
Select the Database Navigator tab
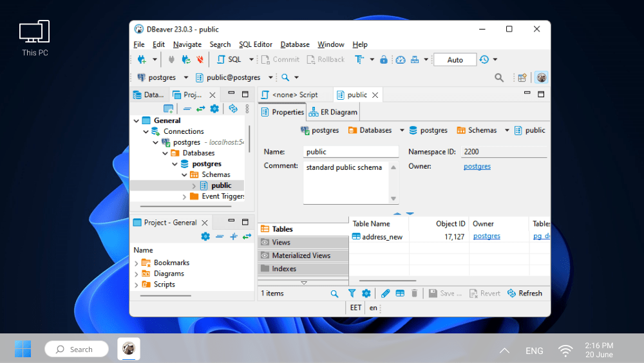(x=149, y=95)
